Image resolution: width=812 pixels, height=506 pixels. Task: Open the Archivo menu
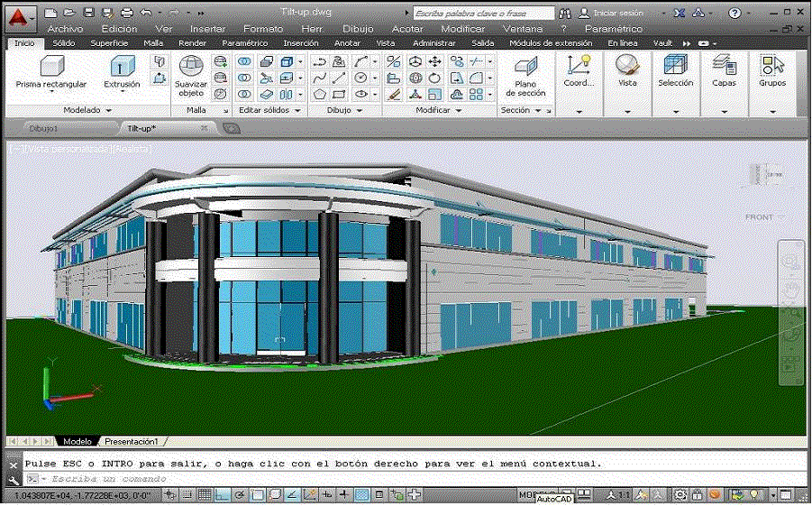pos(65,29)
